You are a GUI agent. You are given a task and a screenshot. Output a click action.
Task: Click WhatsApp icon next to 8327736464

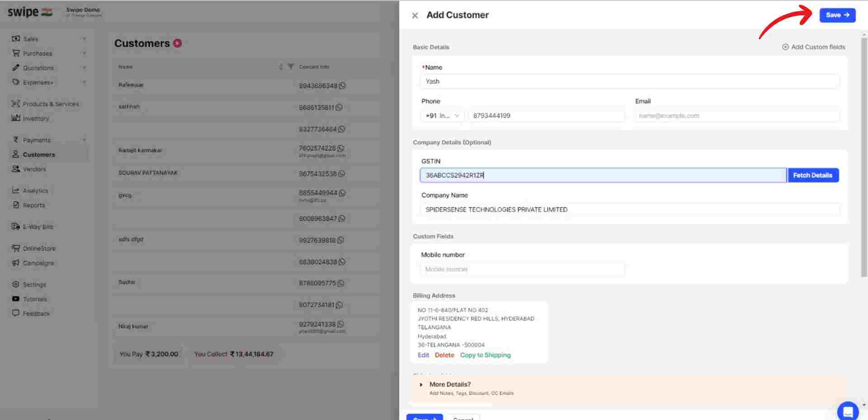point(342,129)
